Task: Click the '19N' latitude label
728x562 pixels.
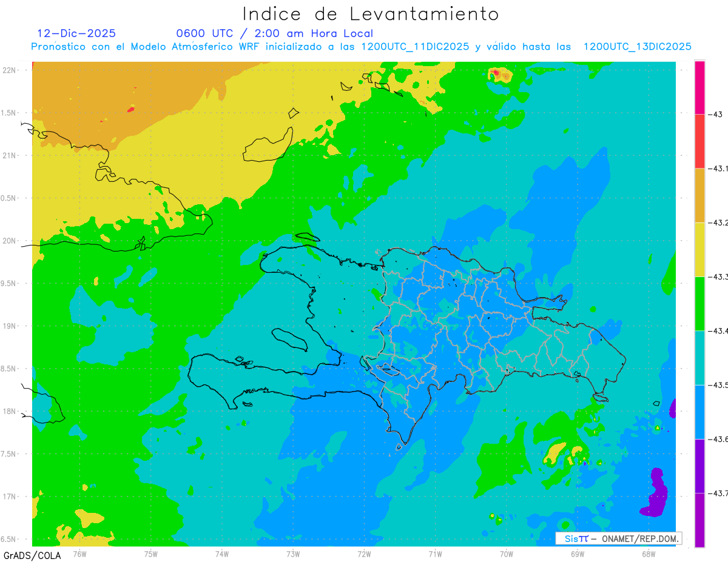Action: coord(10,326)
